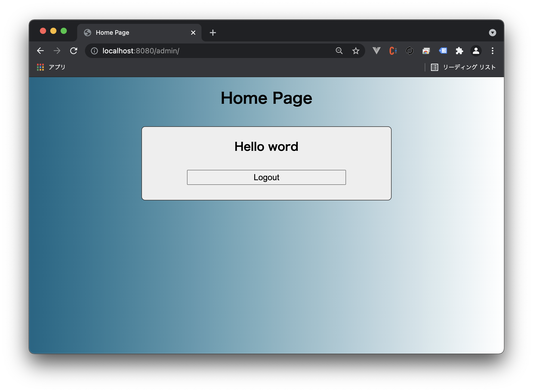Click the zoom magnifier icon in address bar
Image resolution: width=533 pixels, height=392 pixels.
(339, 51)
